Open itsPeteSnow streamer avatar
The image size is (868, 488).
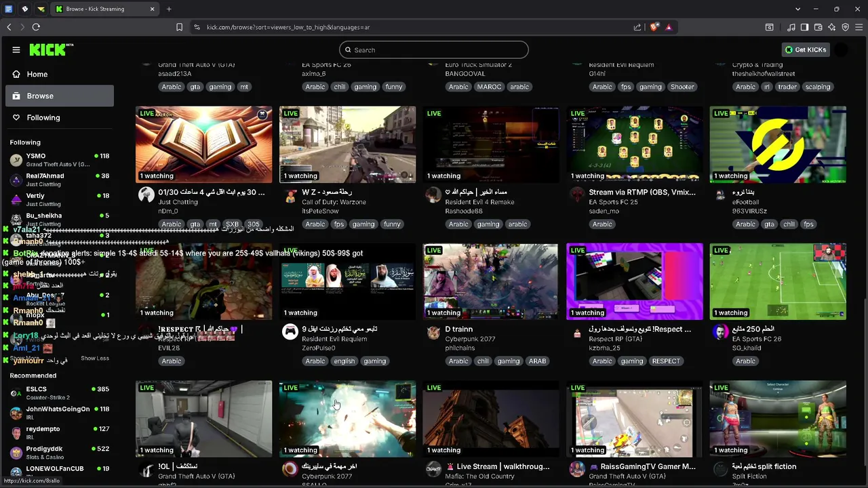point(290,196)
